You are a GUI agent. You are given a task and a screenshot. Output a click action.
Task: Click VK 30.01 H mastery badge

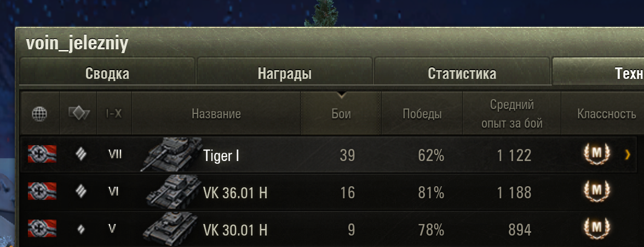click(x=597, y=228)
